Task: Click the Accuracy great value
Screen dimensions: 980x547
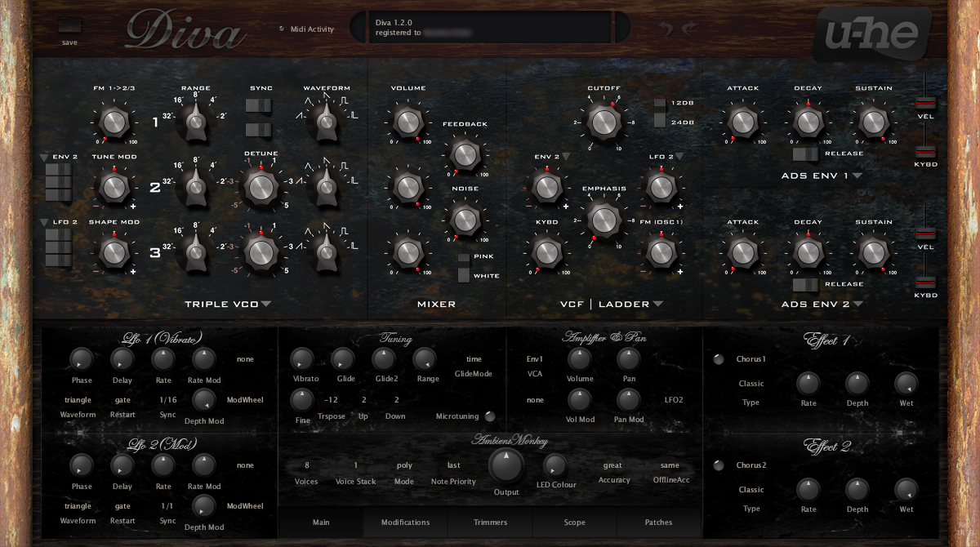Action: (x=612, y=465)
